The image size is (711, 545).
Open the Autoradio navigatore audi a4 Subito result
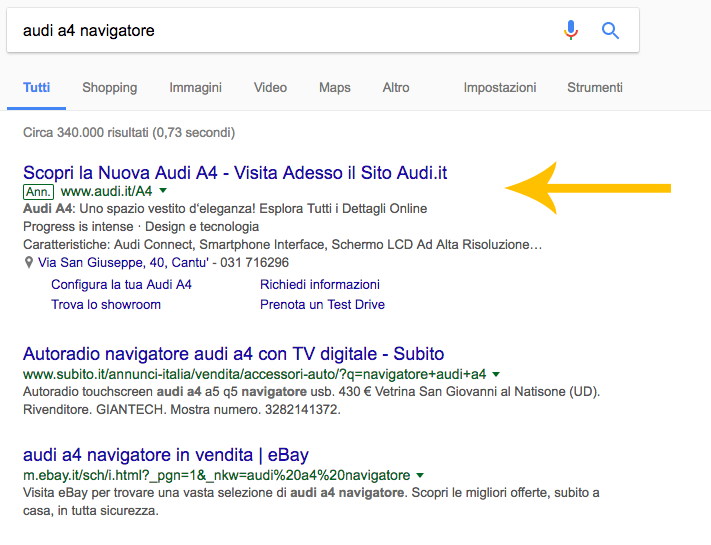click(x=234, y=354)
